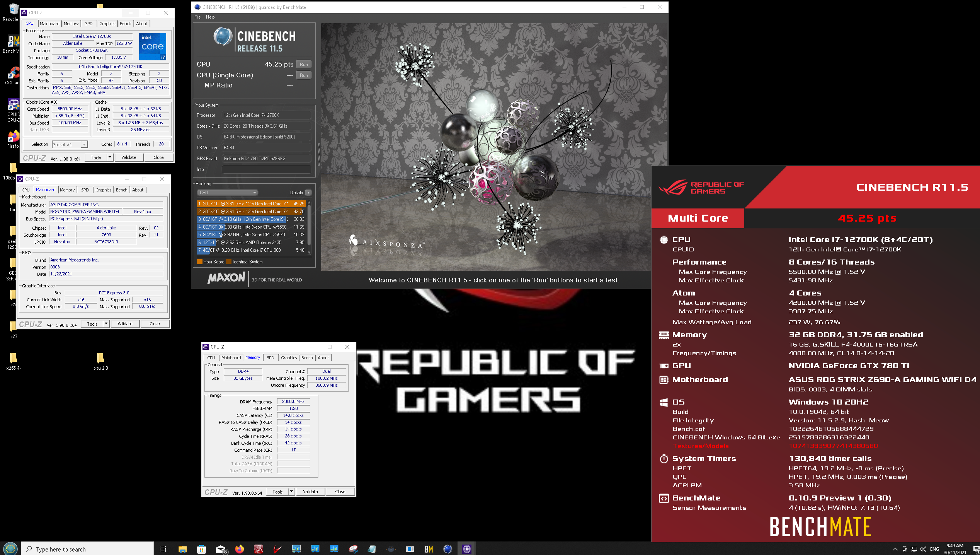Screen dimensions: 980x555
Task: Expand Tools arrow in Mainboard CPU-Z window
Action: pyautogui.click(x=106, y=324)
